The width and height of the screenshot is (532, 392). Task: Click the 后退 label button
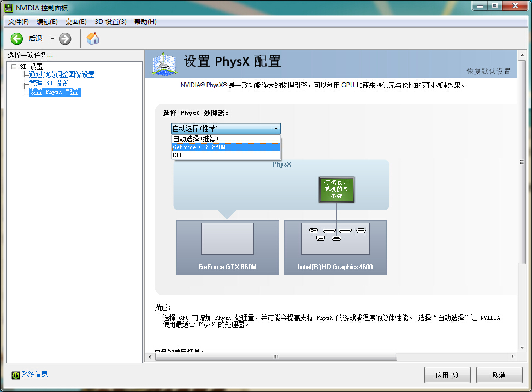pyautogui.click(x=36, y=39)
